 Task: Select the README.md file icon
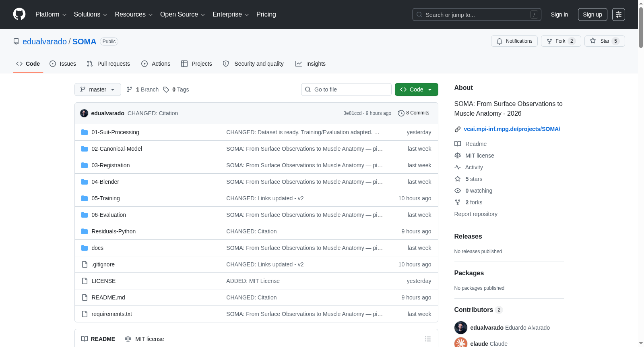(85, 297)
